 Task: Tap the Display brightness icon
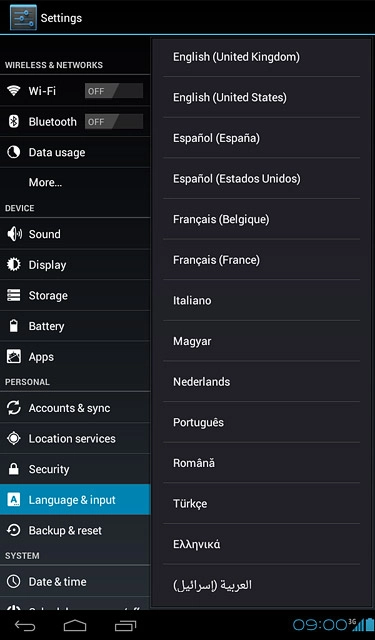click(x=13, y=264)
